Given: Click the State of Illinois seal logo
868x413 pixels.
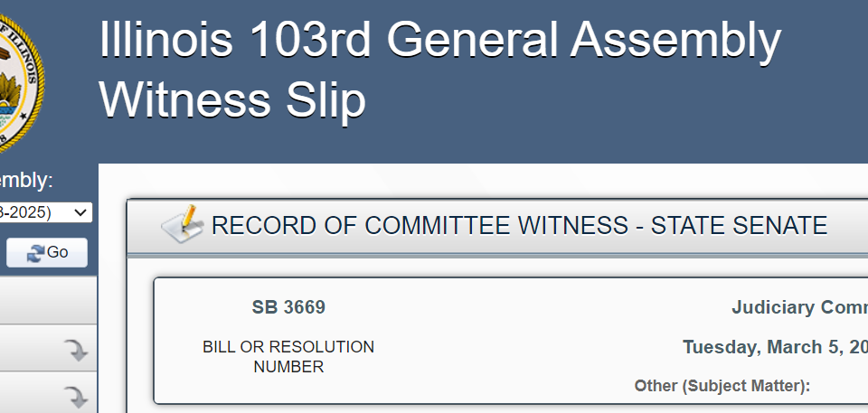Looking at the screenshot, I should 21,82.
